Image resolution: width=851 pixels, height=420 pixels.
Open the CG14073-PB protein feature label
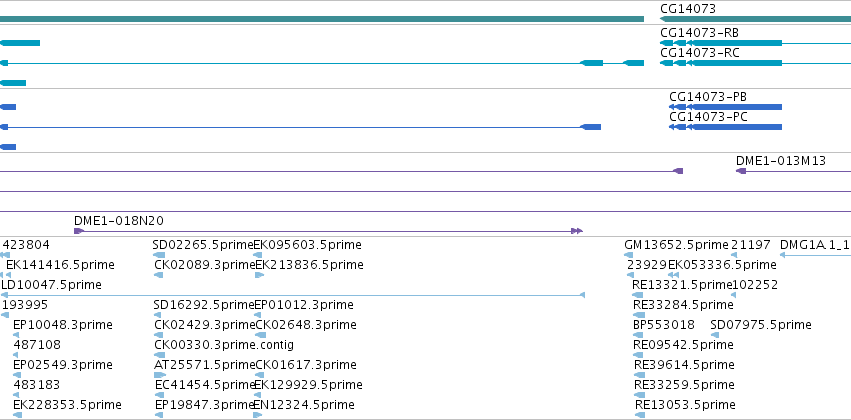click(708, 97)
